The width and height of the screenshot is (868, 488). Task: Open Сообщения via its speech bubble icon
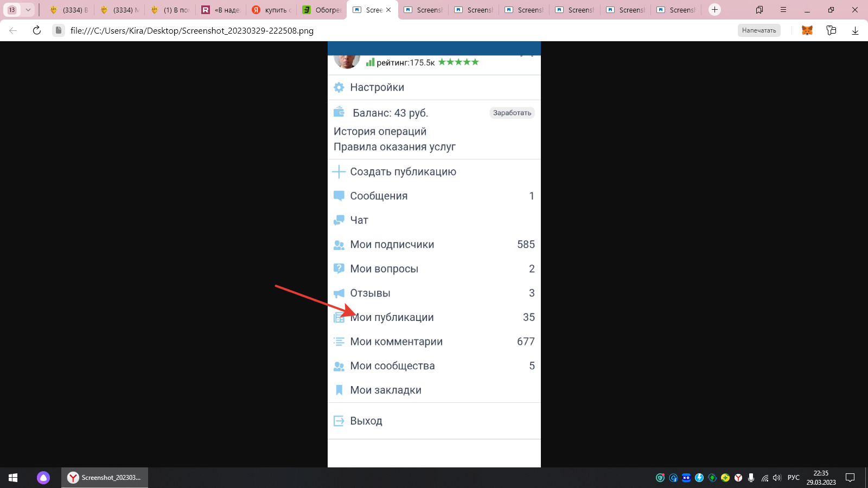click(x=339, y=196)
